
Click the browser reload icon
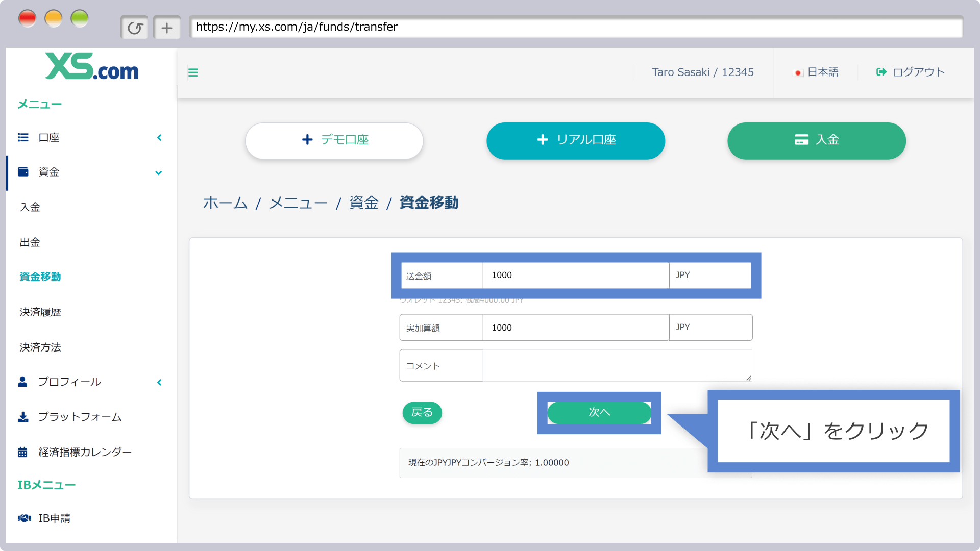[135, 28]
